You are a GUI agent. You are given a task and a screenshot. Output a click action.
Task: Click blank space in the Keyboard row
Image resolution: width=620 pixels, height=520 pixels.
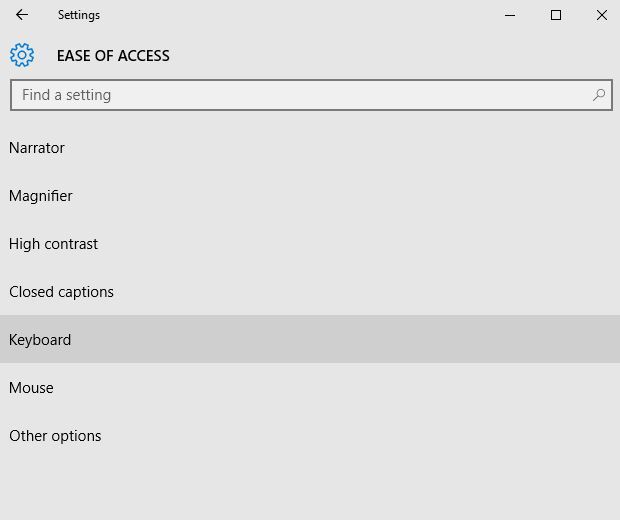(344, 340)
